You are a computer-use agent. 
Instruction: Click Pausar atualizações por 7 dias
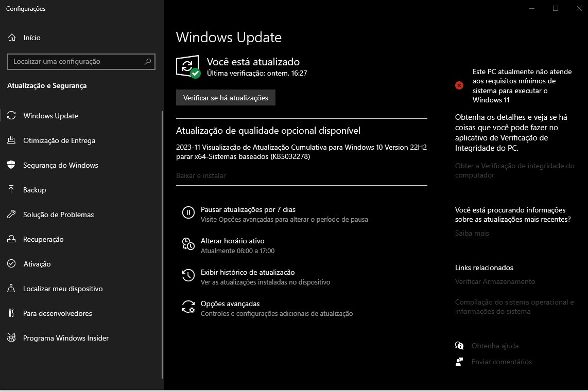(248, 209)
